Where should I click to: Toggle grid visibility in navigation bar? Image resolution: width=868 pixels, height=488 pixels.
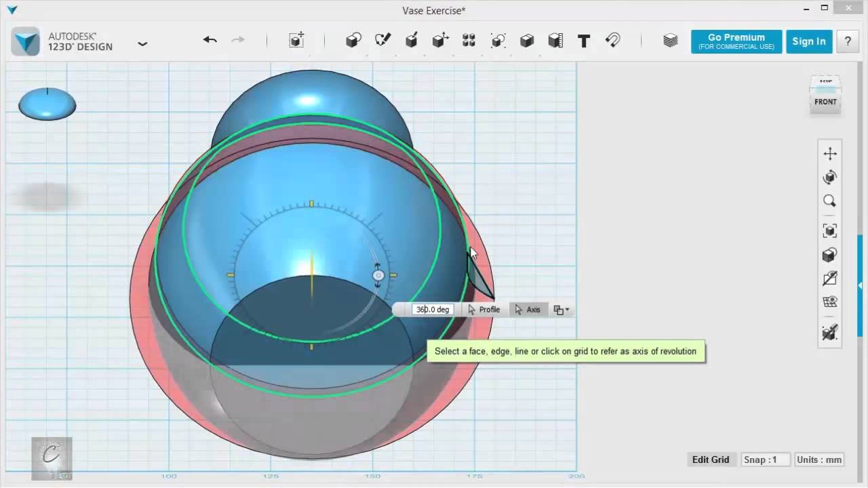[830, 302]
